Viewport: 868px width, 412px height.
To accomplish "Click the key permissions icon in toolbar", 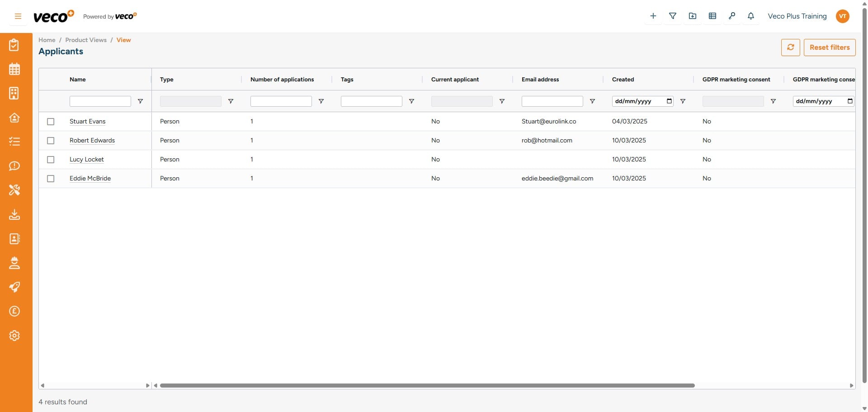I will pos(732,16).
